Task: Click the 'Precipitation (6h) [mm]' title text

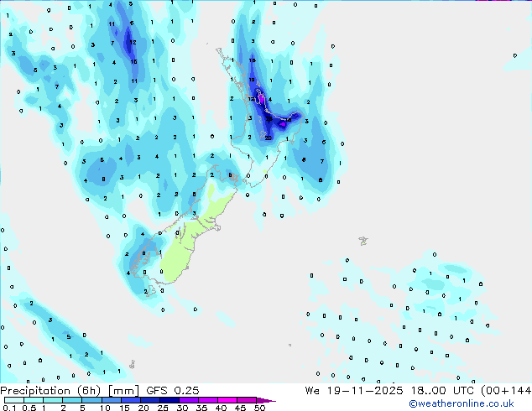Action: coord(70,391)
